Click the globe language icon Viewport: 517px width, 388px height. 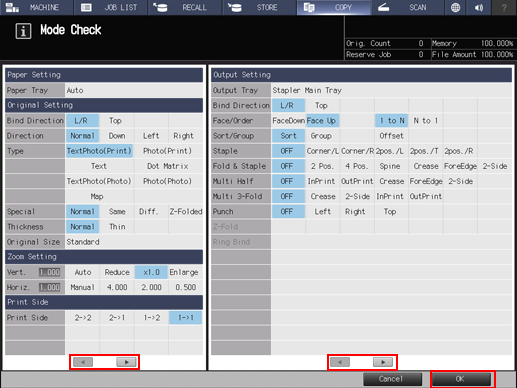click(x=455, y=7)
